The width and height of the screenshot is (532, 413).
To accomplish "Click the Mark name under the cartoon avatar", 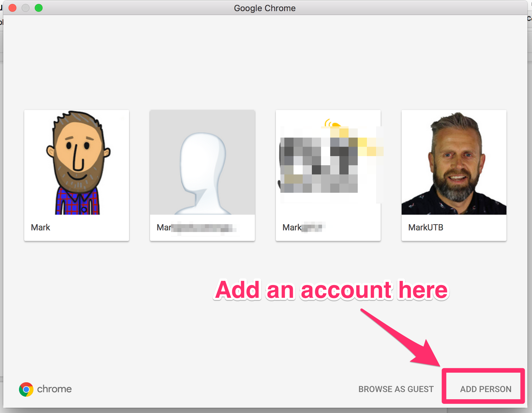I will [40, 227].
